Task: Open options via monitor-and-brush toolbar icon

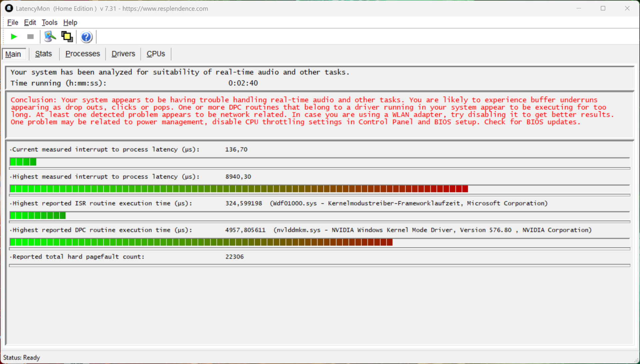Action: 50,37
